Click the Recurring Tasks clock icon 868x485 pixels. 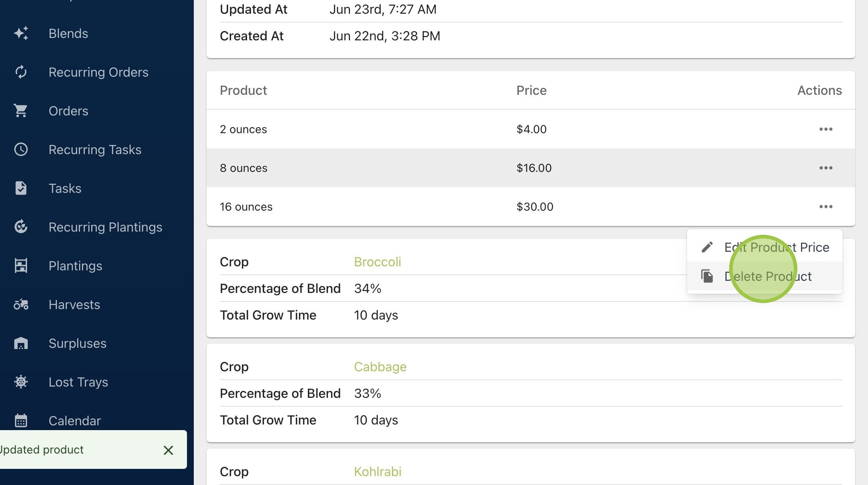click(x=21, y=150)
